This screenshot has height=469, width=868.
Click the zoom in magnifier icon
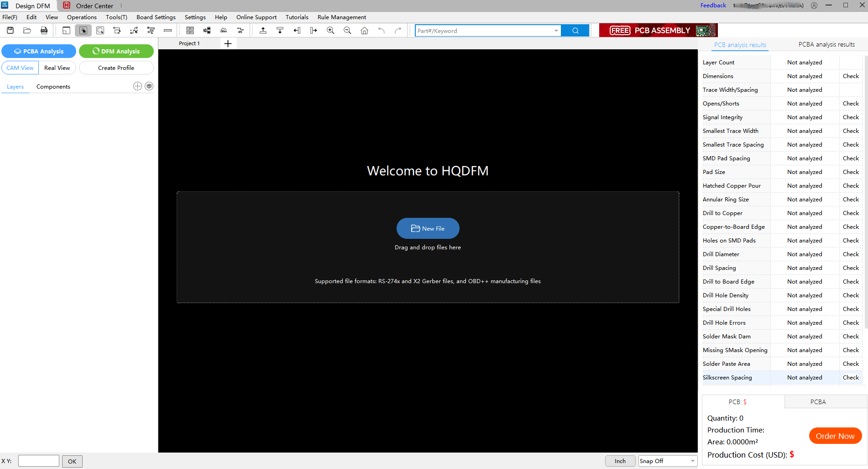tap(330, 31)
